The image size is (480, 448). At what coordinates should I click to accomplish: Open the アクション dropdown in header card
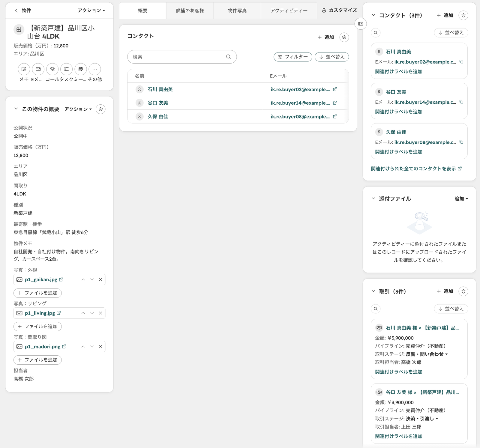[91, 10]
